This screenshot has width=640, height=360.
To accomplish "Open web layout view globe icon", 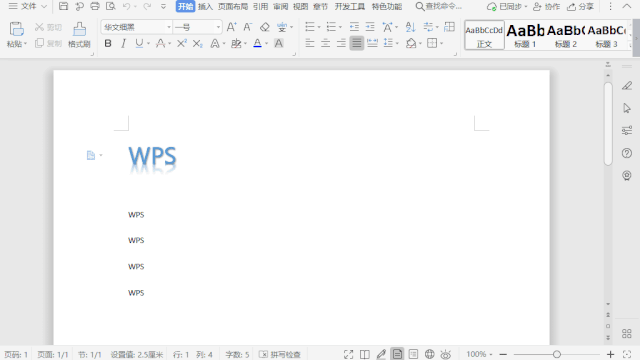I will click(429, 354).
